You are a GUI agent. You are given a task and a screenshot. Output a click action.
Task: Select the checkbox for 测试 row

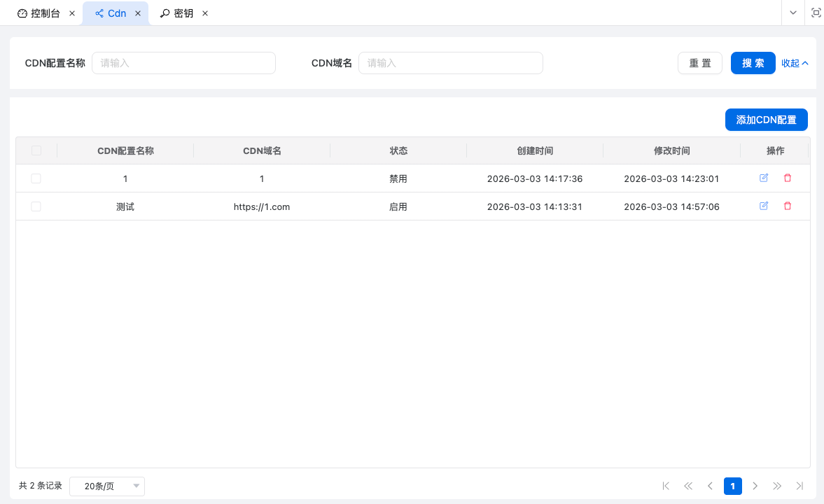coord(36,206)
